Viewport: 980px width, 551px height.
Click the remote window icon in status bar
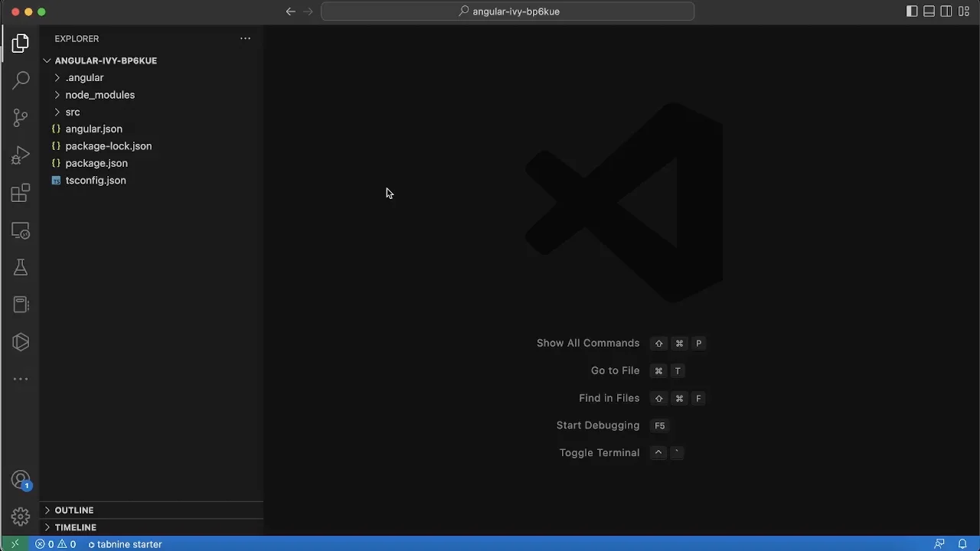pos(15,544)
